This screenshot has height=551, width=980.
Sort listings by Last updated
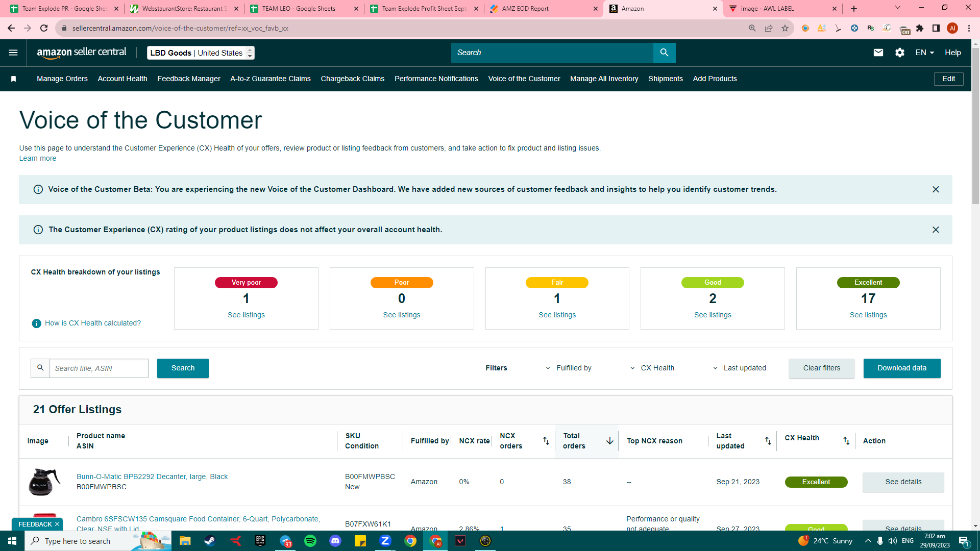(x=768, y=441)
